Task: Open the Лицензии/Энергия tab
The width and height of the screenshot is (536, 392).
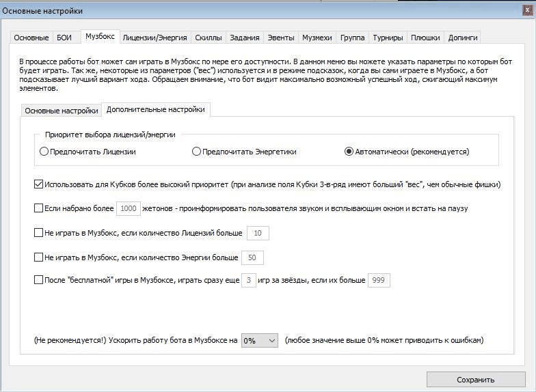Action: point(155,38)
